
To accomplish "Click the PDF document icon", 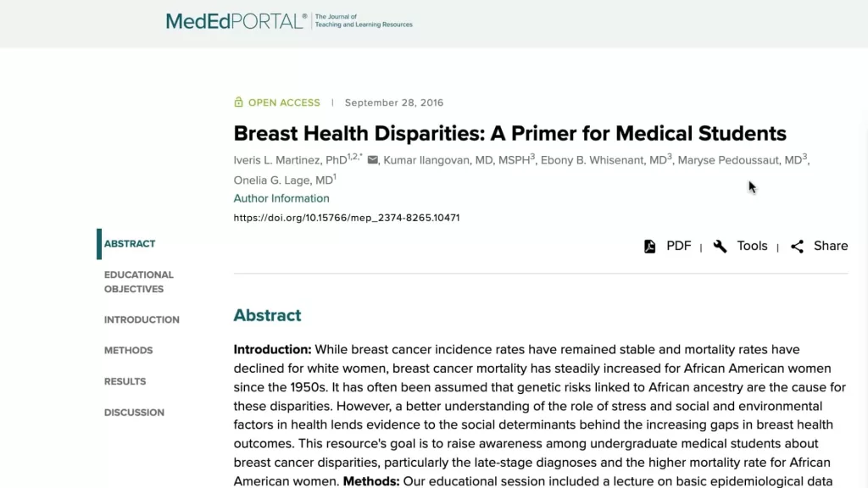I will (x=650, y=247).
